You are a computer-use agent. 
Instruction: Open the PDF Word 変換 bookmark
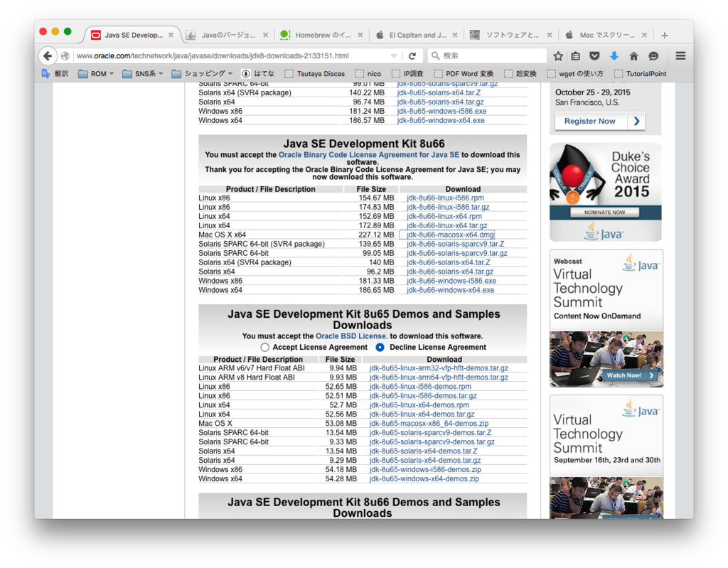coord(464,73)
